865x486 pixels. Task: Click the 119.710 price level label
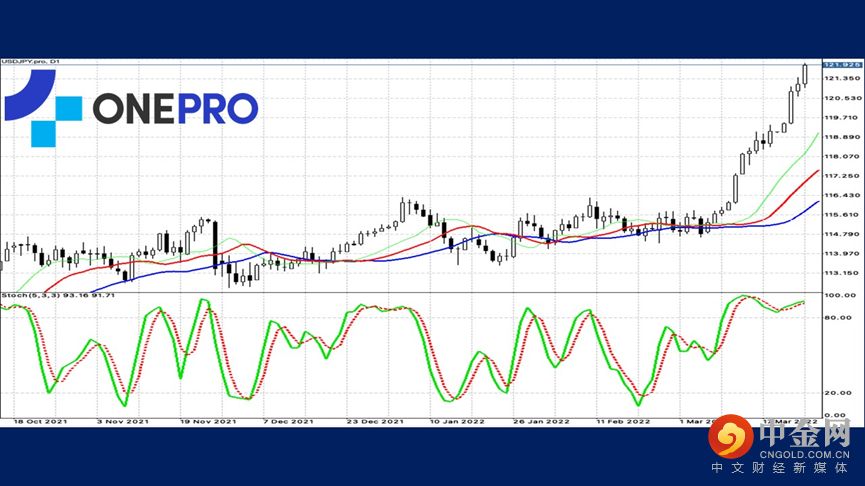click(841, 118)
